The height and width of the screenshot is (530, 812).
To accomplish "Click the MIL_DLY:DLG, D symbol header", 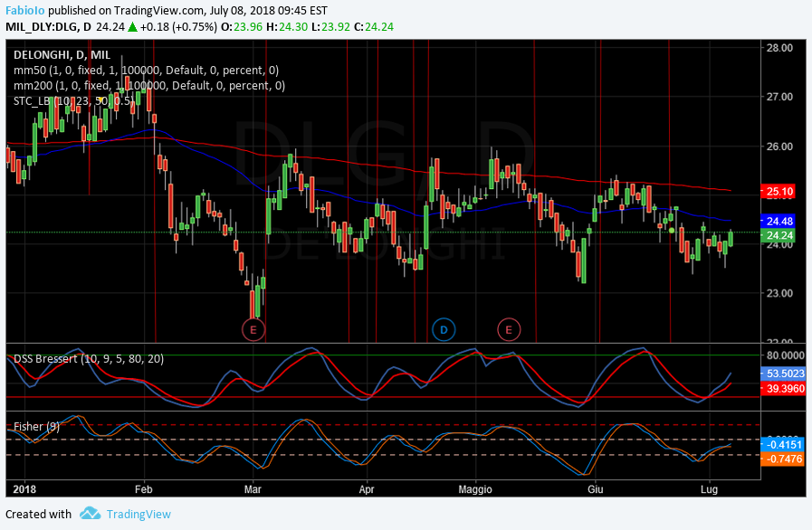I will point(48,26).
